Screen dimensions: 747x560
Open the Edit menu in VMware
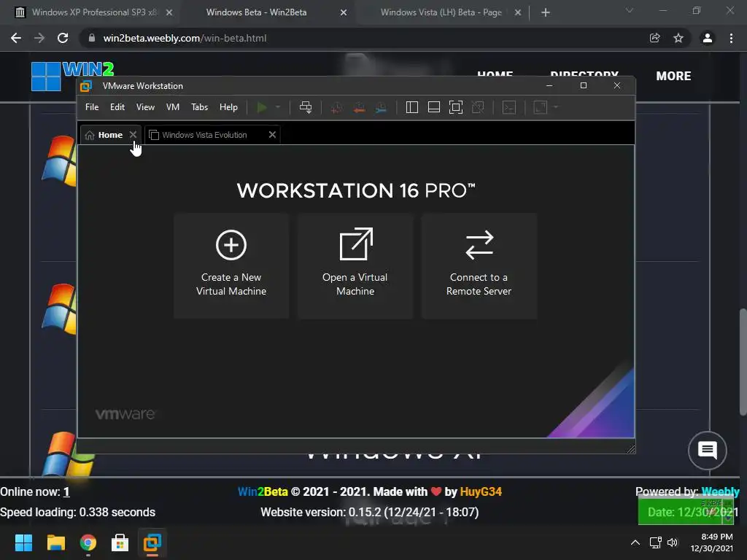pyautogui.click(x=117, y=107)
